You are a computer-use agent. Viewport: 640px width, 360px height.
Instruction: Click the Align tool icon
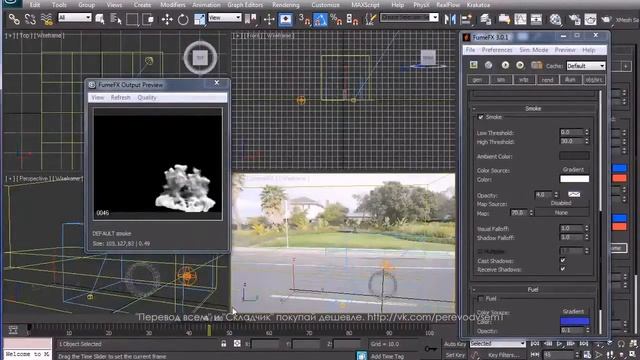tap(466, 19)
